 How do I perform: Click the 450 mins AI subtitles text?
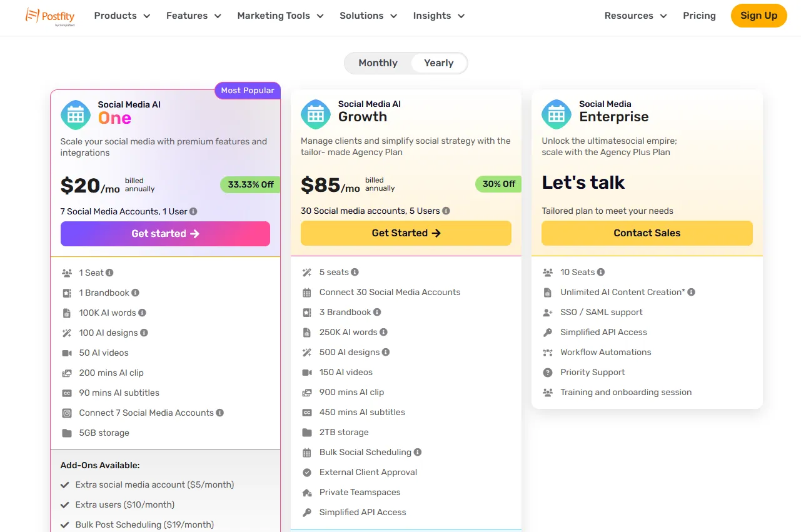pyautogui.click(x=362, y=412)
